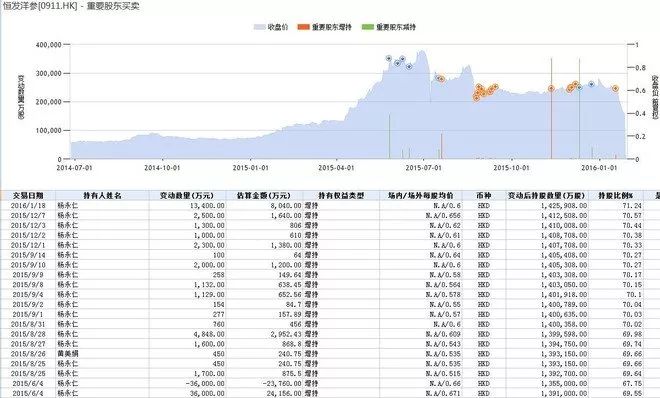Sort by 持有权益类型 column header
Image resolution: width=660 pixels, height=398 pixels.
click(341, 196)
